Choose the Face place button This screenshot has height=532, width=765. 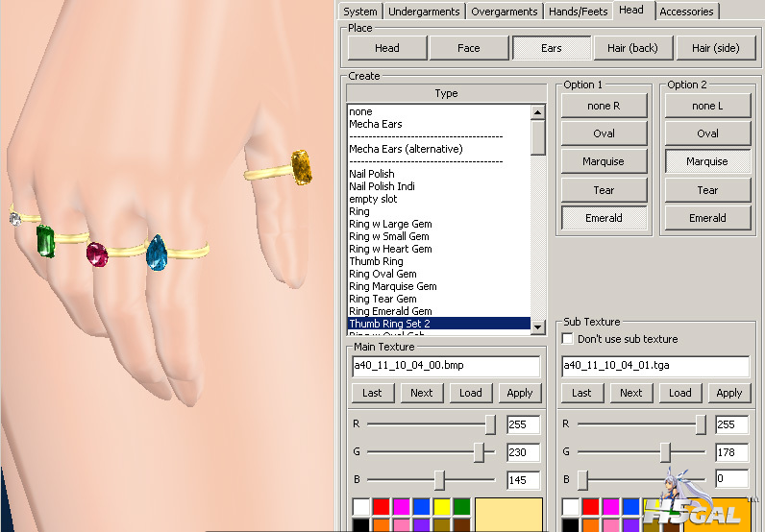click(x=469, y=48)
